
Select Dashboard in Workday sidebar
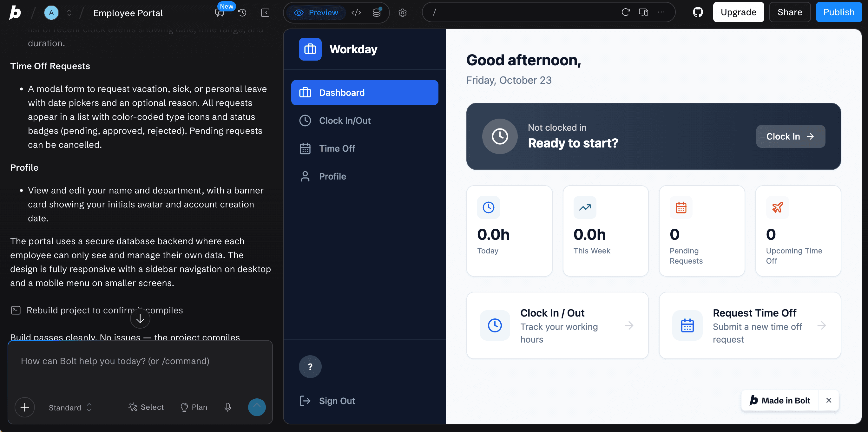[x=365, y=93]
